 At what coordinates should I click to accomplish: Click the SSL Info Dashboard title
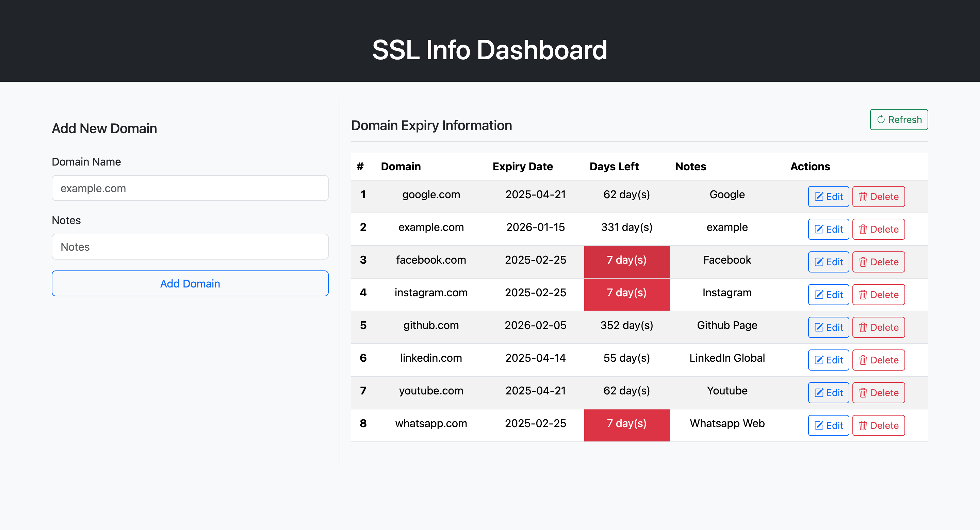click(x=489, y=50)
